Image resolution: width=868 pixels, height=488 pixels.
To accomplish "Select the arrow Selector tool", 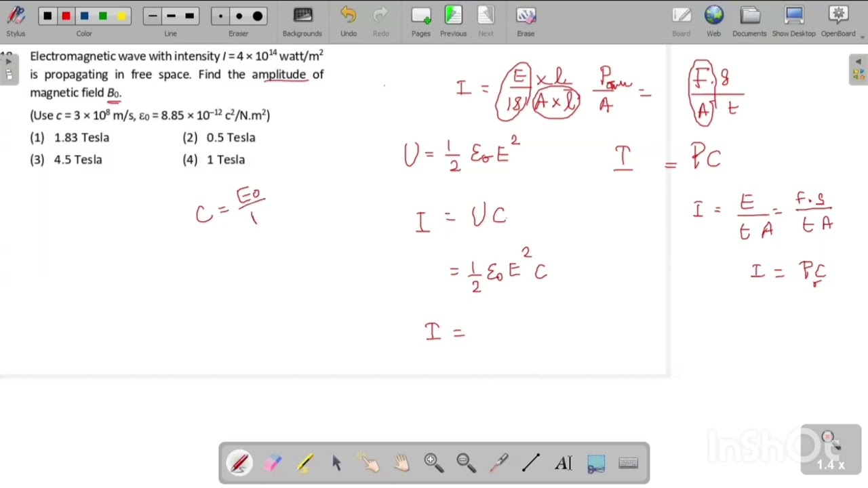I will [x=337, y=464].
